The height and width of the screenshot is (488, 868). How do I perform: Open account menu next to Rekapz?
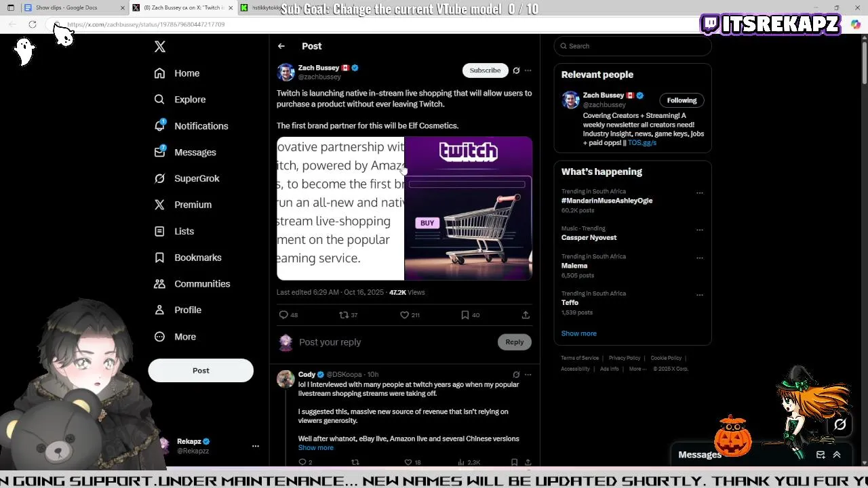pyautogui.click(x=256, y=446)
